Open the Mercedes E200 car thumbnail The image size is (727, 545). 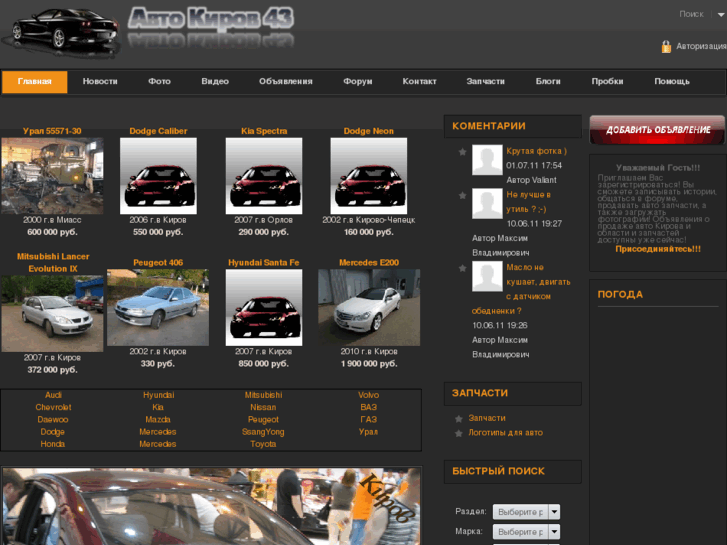tap(368, 307)
